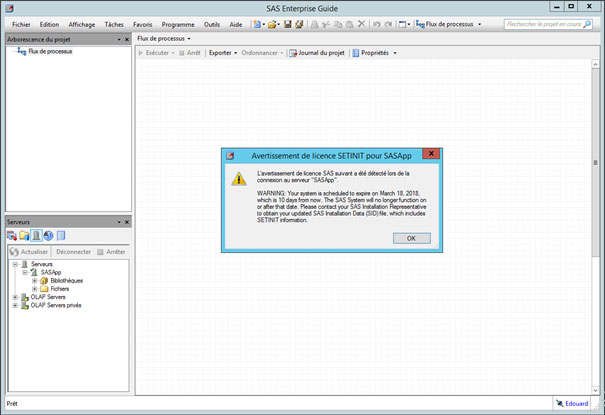The width and height of the screenshot is (605, 415).
Task: Click the magnifier icon in project search
Action: tap(586, 24)
